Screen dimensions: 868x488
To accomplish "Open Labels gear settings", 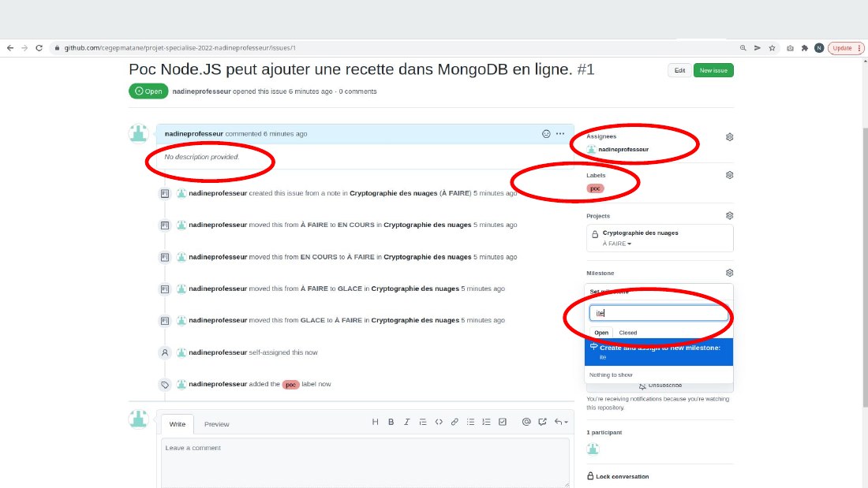I will [x=730, y=175].
